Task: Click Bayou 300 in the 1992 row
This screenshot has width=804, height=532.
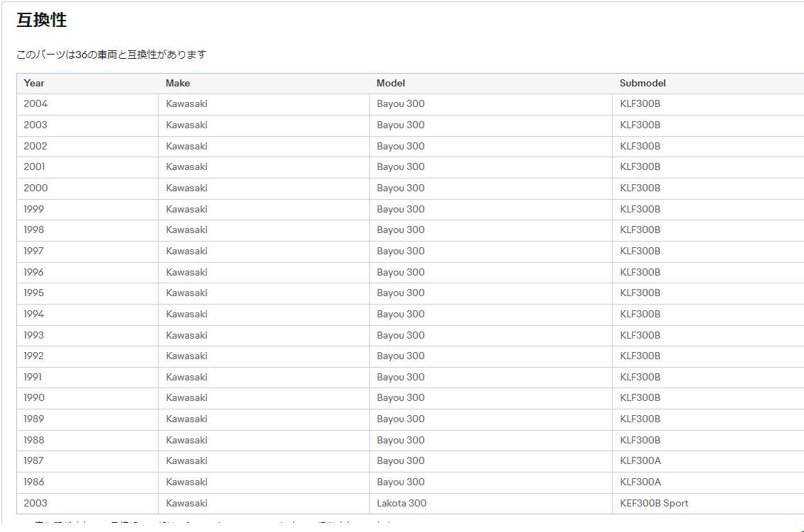Action: (x=400, y=356)
